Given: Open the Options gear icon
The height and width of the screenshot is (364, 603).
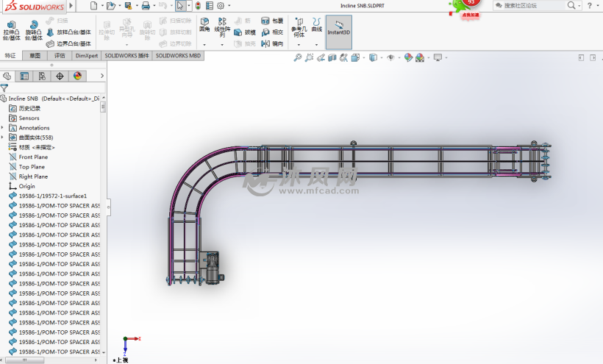Looking at the screenshot, I should pyautogui.click(x=221, y=5).
